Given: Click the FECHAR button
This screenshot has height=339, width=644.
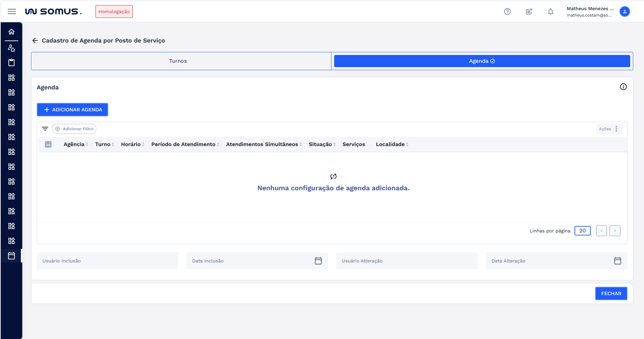Looking at the screenshot, I should pos(611,293).
